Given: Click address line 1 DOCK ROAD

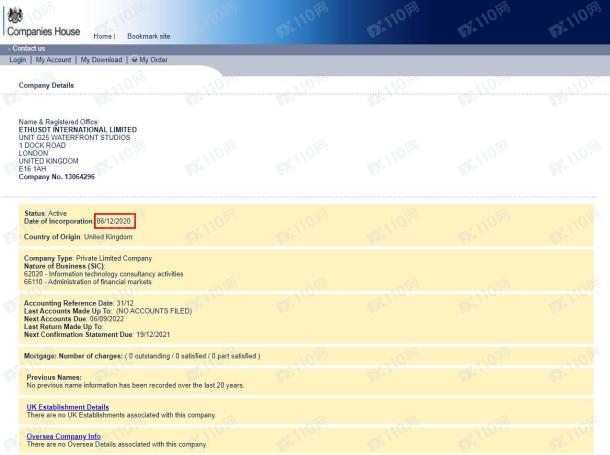Looking at the screenshot, I should coord(42,145).
